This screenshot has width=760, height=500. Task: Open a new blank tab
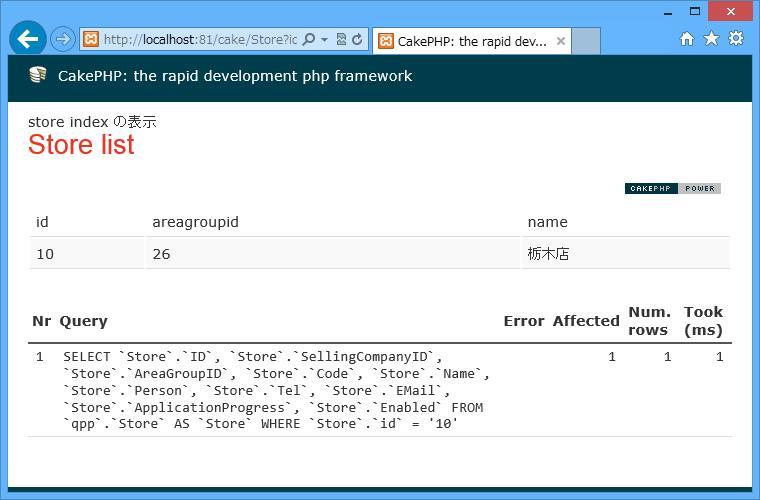(x=586, y=41)
